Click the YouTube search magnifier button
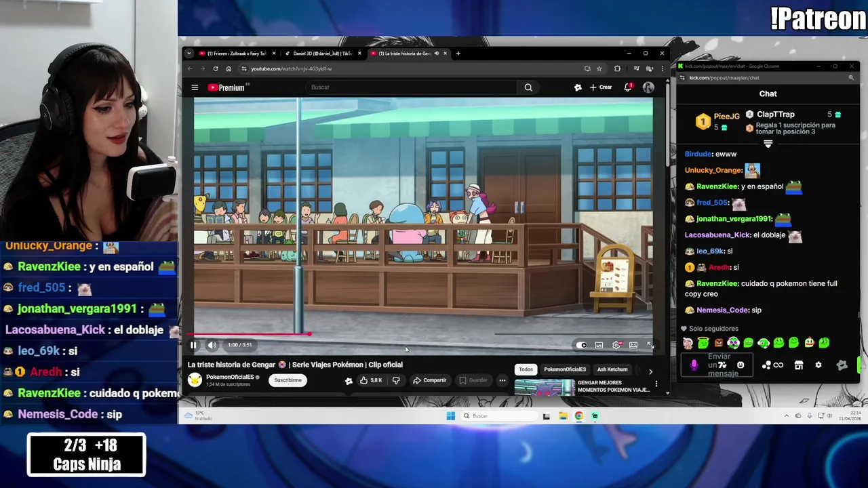The image size is (868, 488). (x=528, y=87)
